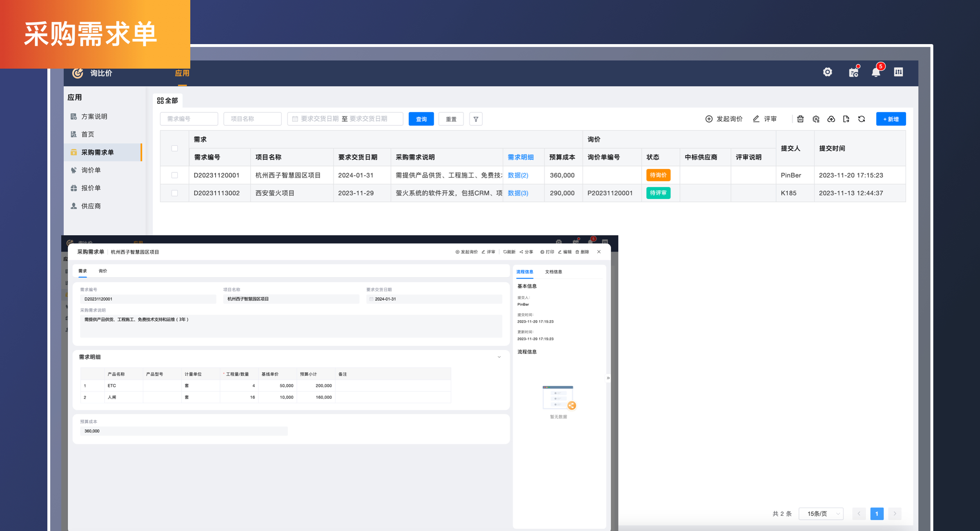Click the refresh icon in list toolbar
This screenshot has height=531, width=980.
coord(862,119)
